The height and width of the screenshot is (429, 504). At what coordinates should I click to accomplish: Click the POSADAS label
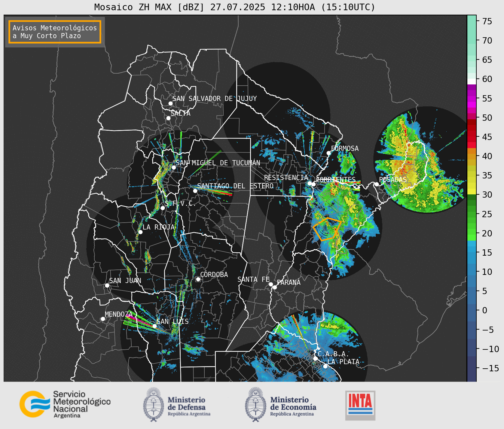point(393,180)
